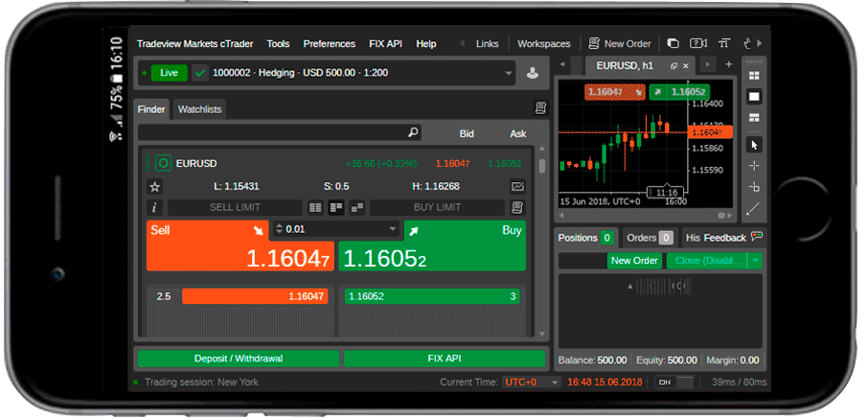Click the hand pointer icon in toolbar
The width and height of the screenshot is (868, 420).
746,43
